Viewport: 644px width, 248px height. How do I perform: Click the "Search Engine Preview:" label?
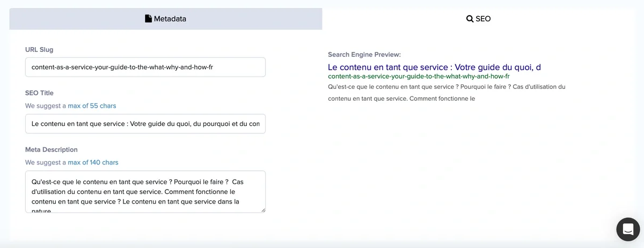[364, 55]
